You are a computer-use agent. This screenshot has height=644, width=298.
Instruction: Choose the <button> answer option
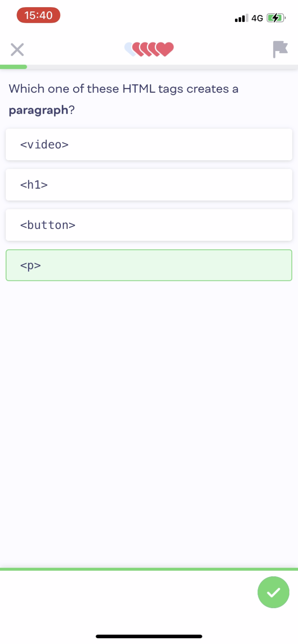(x=149, y=225)
